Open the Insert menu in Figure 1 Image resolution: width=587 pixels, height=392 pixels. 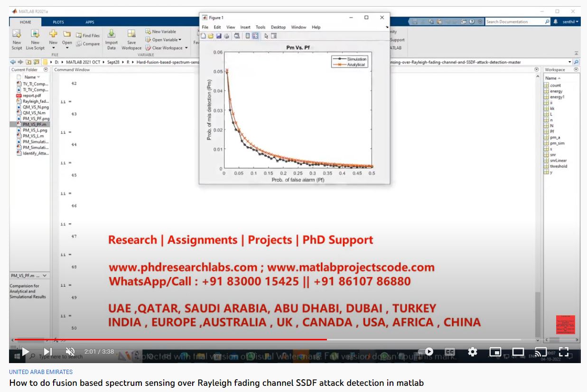[245, 27]
